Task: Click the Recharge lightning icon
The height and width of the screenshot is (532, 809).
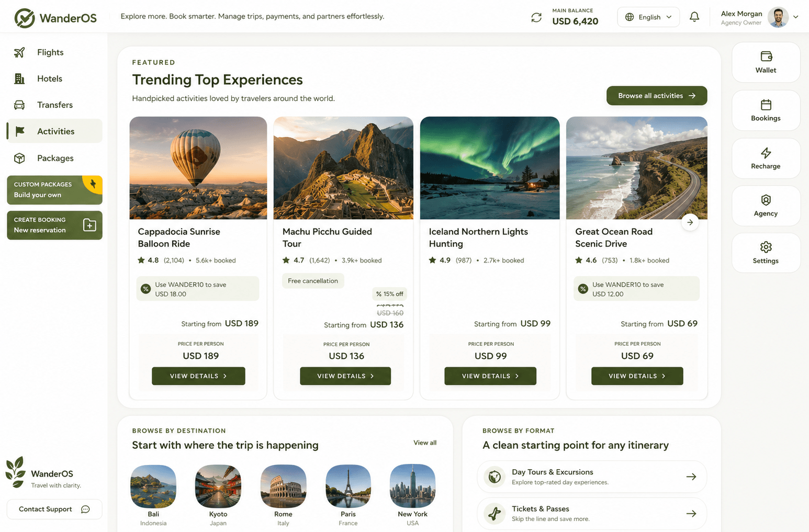Action: pos(766,153)
